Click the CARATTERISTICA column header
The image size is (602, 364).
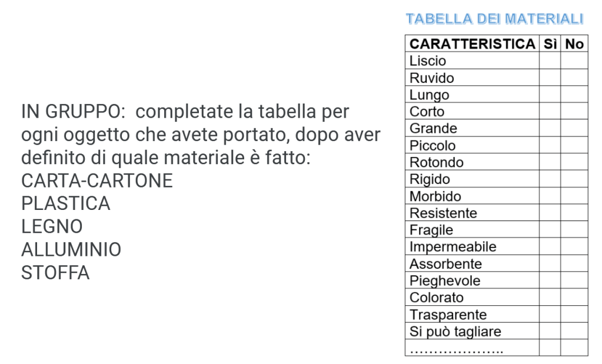click(x=472, y=44)
